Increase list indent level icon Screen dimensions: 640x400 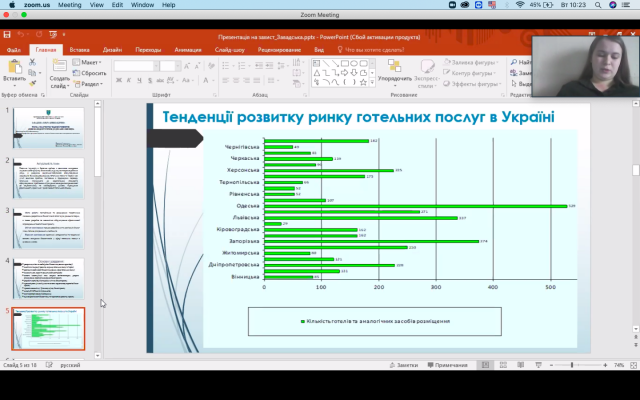point(269,66)
